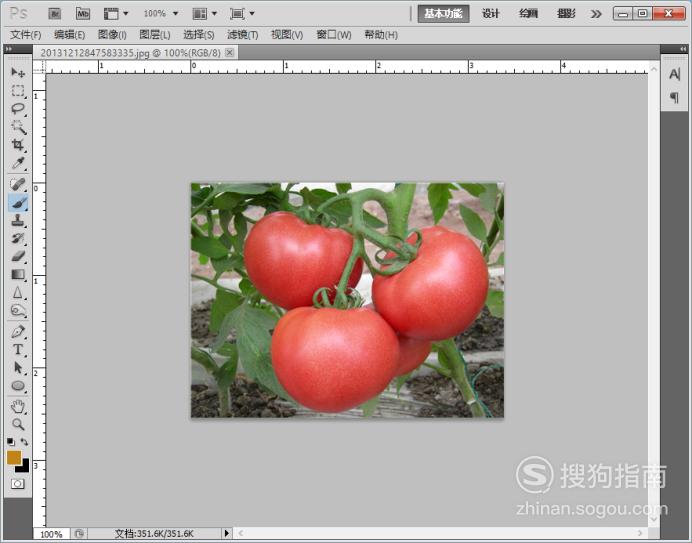Select the History Brush tool
This screenshot has width=692, height=543.
pyautogui.click(x=18, y=238)
